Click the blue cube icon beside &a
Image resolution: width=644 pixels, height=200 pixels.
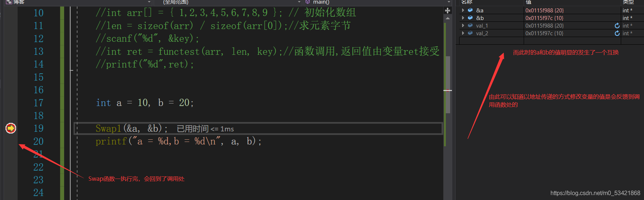[x=470, y=10]
